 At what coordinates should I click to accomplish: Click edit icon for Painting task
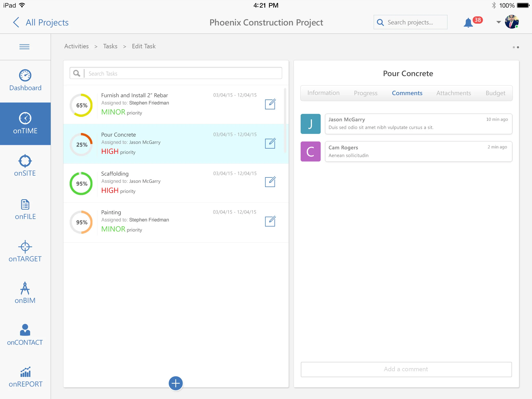pyautogui.click(x=270, y=221)
